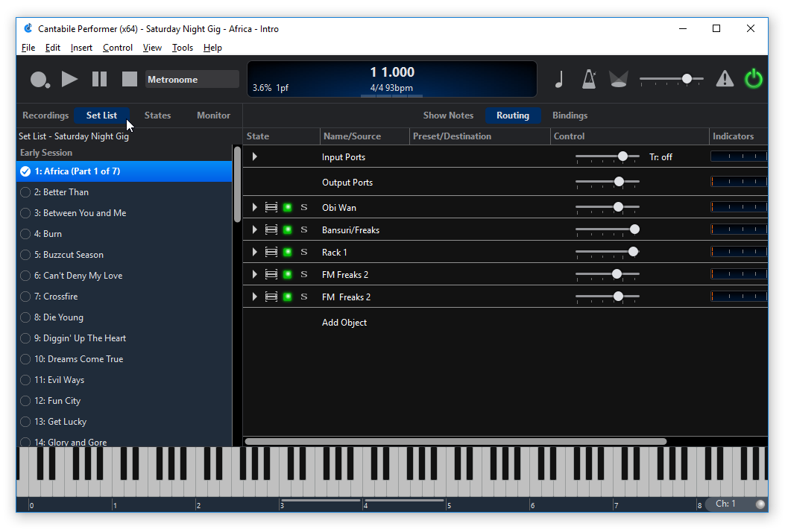Start recording with the record button
Image resolution: width=785 pixels, height=532 pixels.
tap(40, 79)
